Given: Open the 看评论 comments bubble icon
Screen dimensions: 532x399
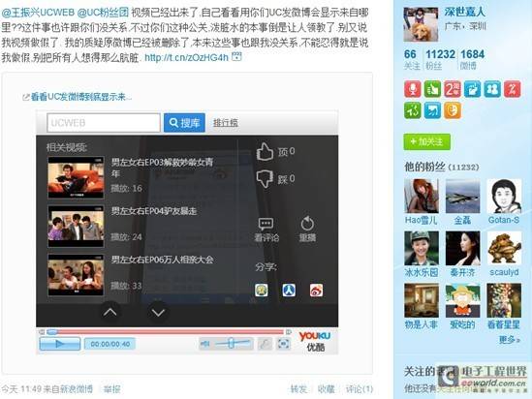Looking at the screenshot, I should pyautogui.click(x=266, y=224).
